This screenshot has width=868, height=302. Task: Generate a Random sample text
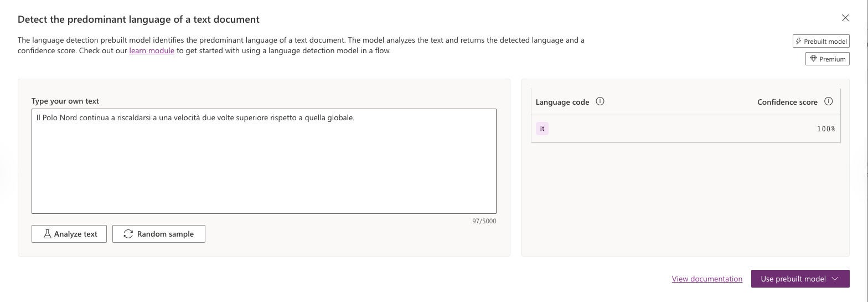(159, 234)
